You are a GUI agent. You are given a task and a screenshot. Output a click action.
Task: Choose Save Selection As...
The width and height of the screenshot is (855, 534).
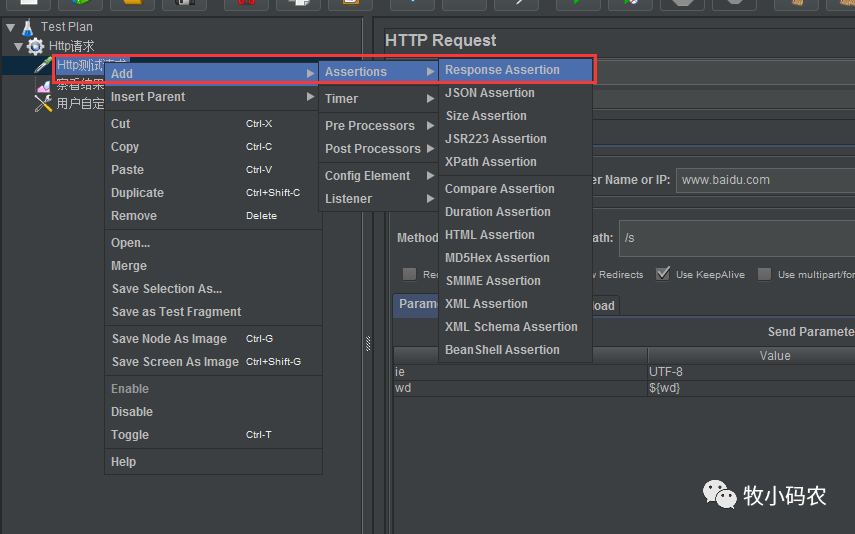(x=213, y=289)
